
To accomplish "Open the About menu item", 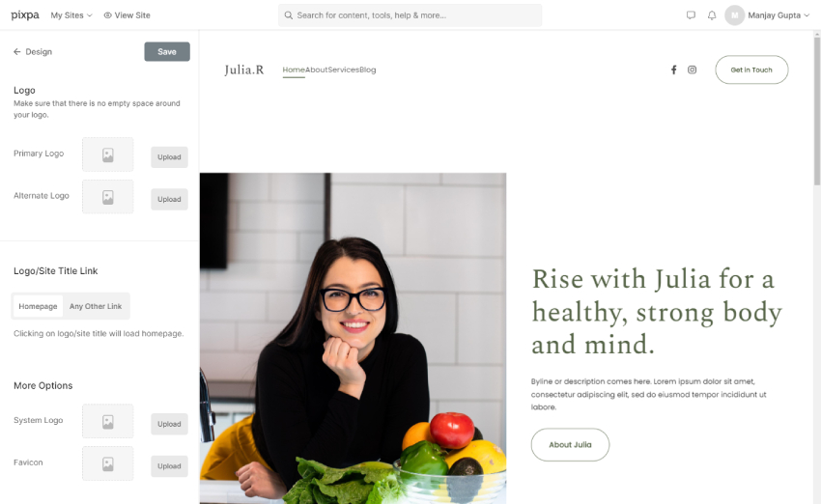I will click(x=316, y=70).
